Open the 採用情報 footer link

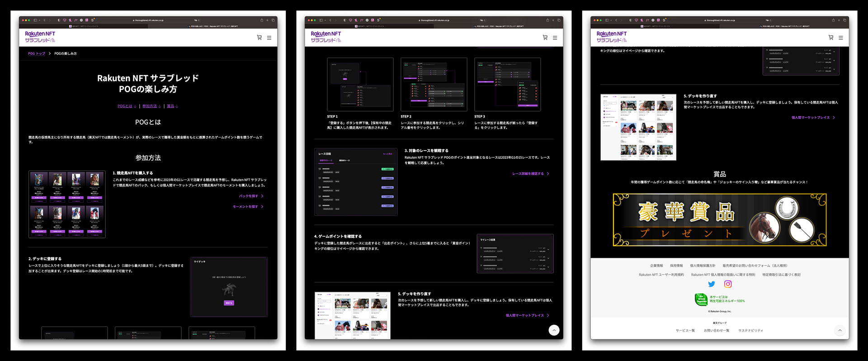(x=676, y=266)
